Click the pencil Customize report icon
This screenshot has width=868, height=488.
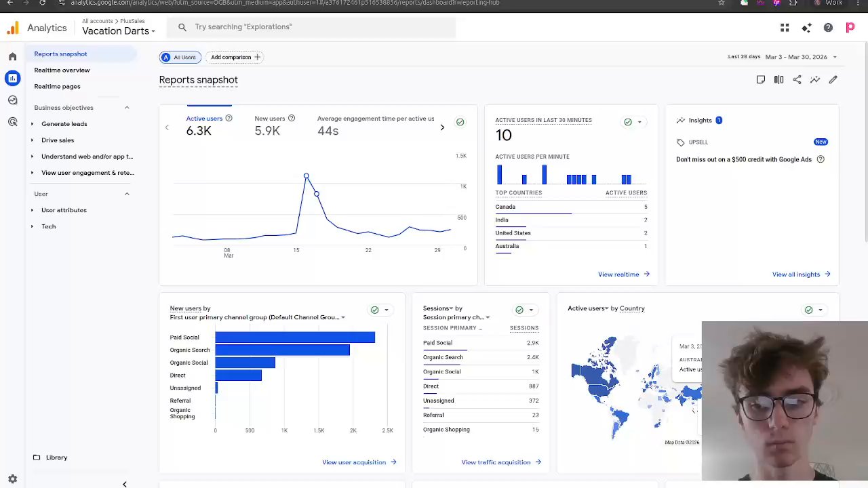pyautogui.click(x=833, y=80)
